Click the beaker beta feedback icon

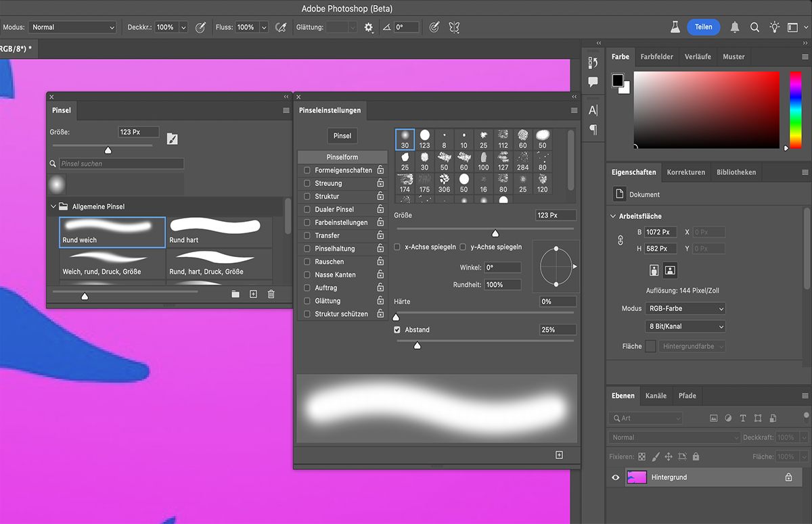tap(675, 27)
